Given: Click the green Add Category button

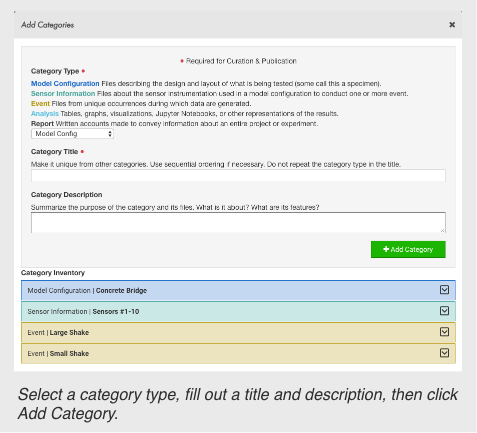Looking at the screenshot, I should pyautogui.click(x=408, y=249).
